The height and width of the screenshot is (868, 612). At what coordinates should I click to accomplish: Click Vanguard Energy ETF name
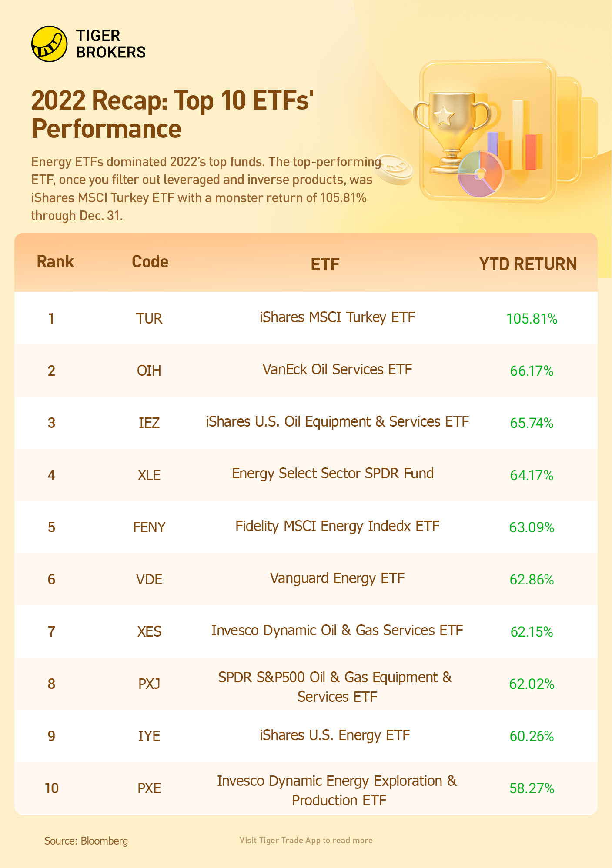click(x=337, y=578)
